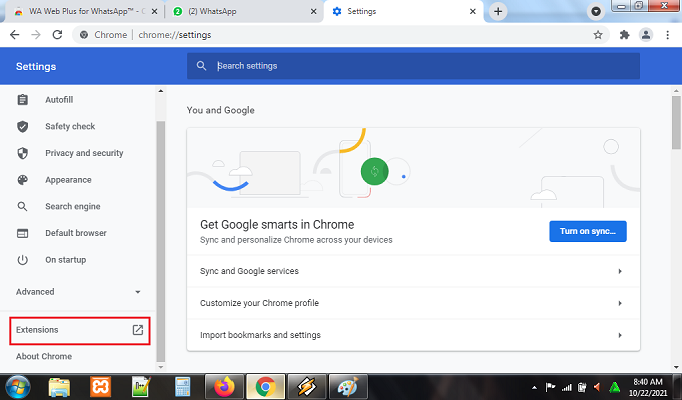Switch to the (2) WhatsApp tab
The height and width of the screenshot is (400, 682).
[244, 12]
